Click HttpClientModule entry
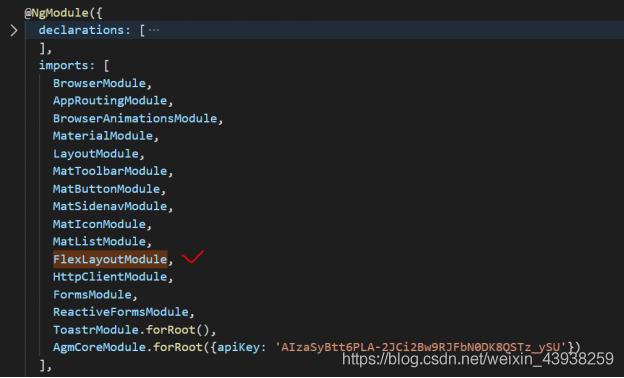The image size is (624, 378). point(110,277)
